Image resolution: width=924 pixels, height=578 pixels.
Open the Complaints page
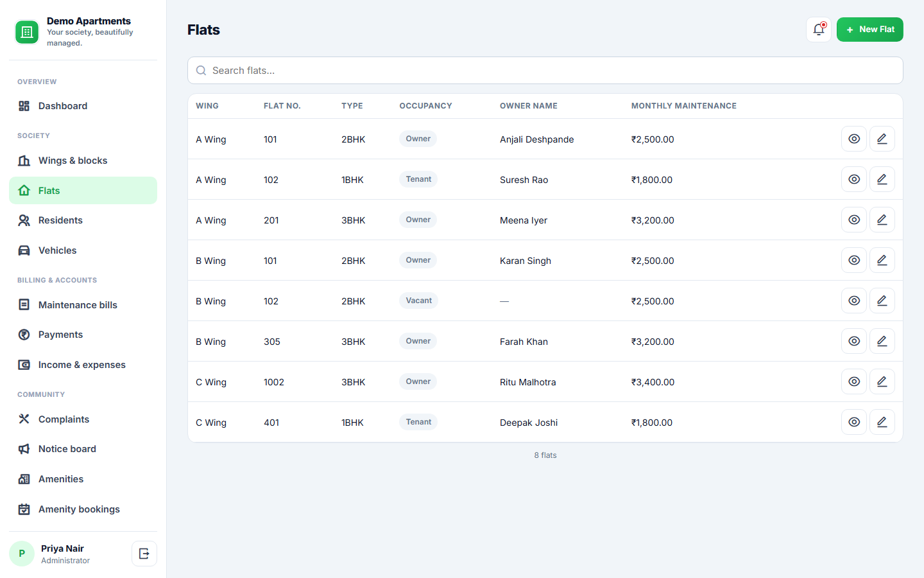point(83,419)
